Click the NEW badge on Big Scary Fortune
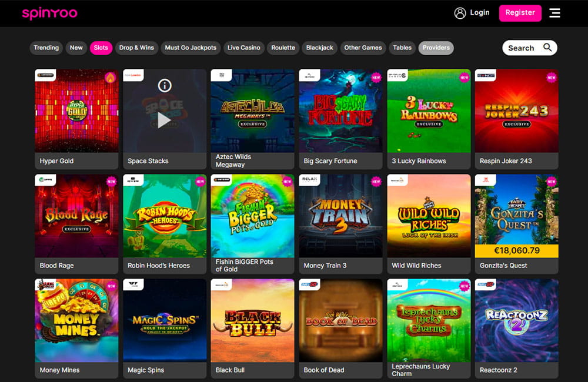The height and width of the screenshot is (382, 588). tap(376, 78)
